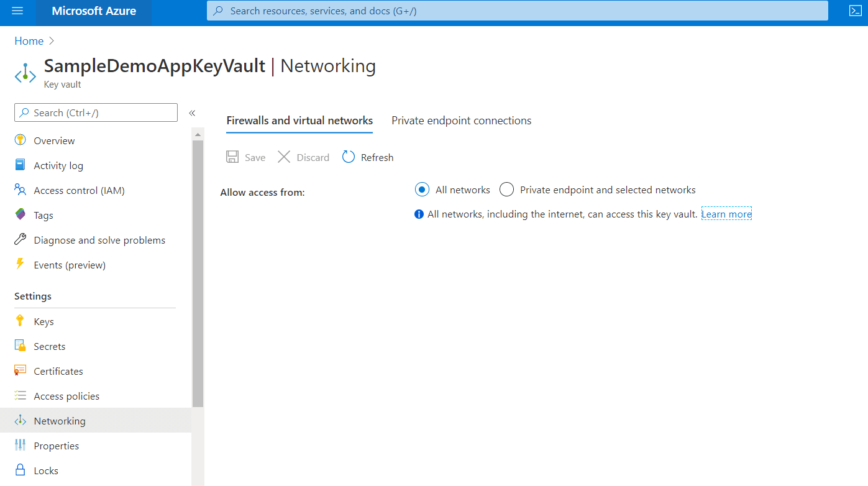This screenshot has height=486, width=868.
Task: Click the Keys key icon
Action: click(21, 321)
